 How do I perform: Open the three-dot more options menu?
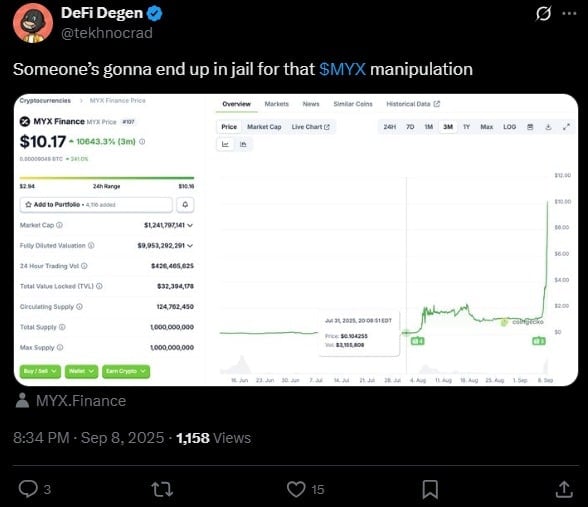click(x=569, y=14)
